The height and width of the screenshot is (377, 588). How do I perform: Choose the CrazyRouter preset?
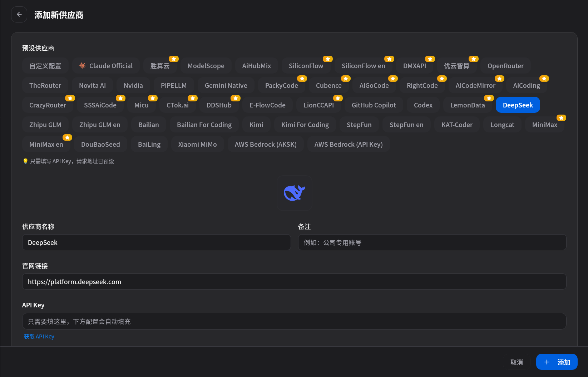coord(48,105)
